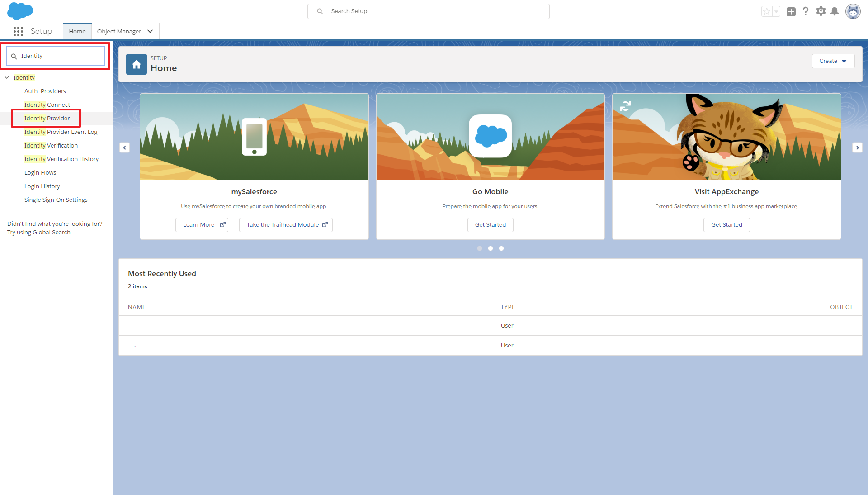The width and height of the screenshot is (868, 495).
Task: Open the Object Manager tab dropdown chevron
Action: (150, 31)
